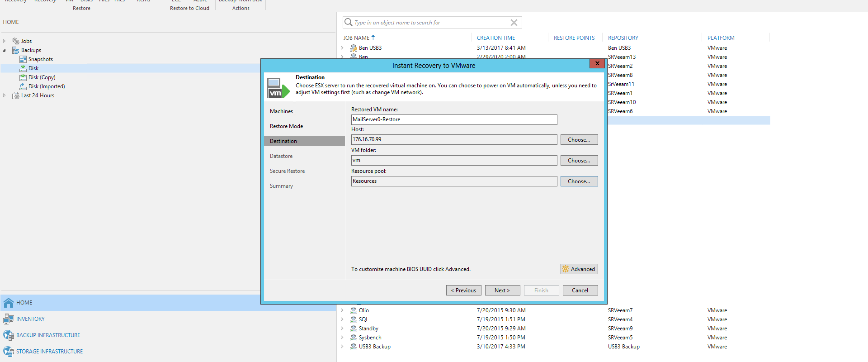Click the Jobs gear icon in tree
Screen dimensions: 868x362
16,41
